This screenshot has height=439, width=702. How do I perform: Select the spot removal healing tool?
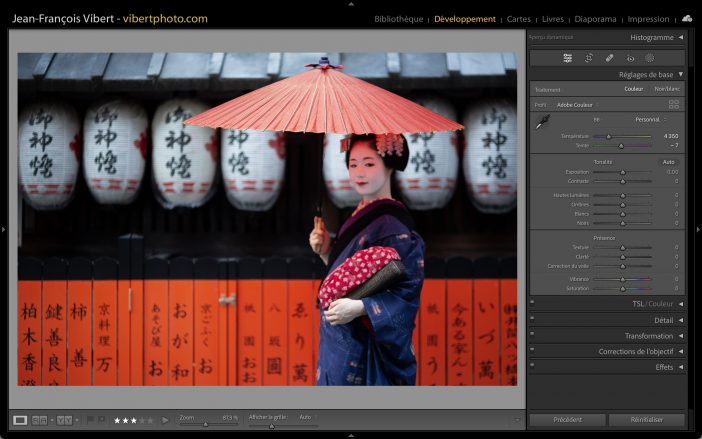coord(610,58)
